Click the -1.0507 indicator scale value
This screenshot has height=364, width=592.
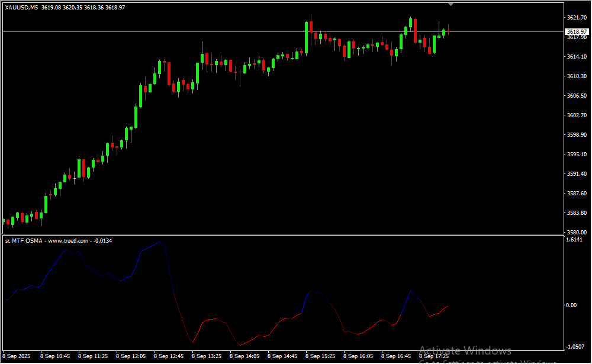tap(575, 347)
